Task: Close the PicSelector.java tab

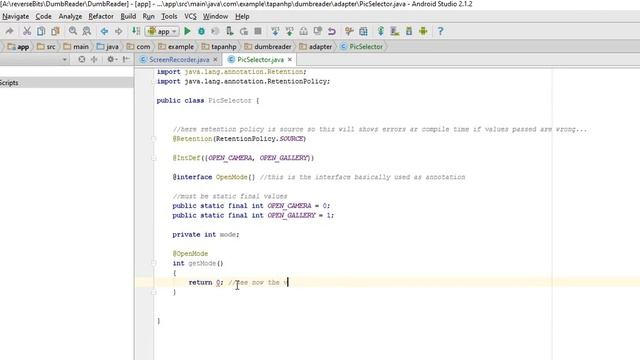Action: (289, 60)
